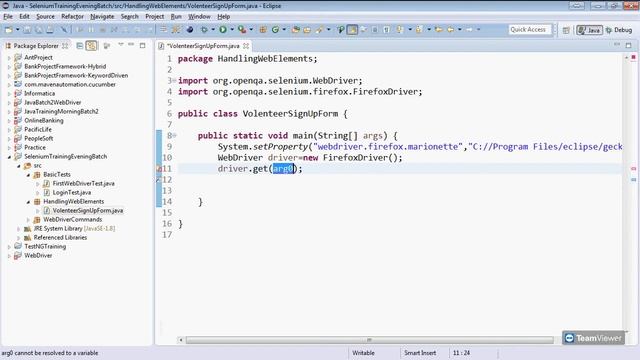Select the BankProjectFramework-Hybrid project
This screenshot has width=640, height=360.
[x=65, y=67]
